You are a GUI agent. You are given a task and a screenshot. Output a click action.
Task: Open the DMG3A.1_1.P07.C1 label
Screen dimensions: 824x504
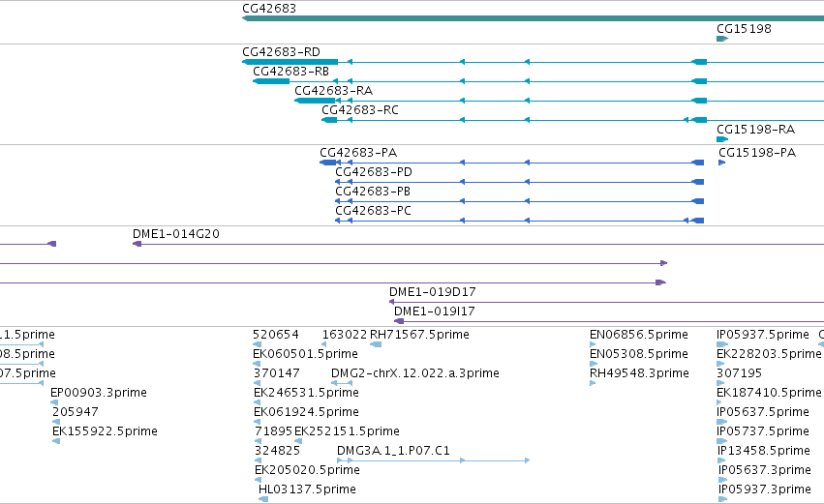point(394,452)
